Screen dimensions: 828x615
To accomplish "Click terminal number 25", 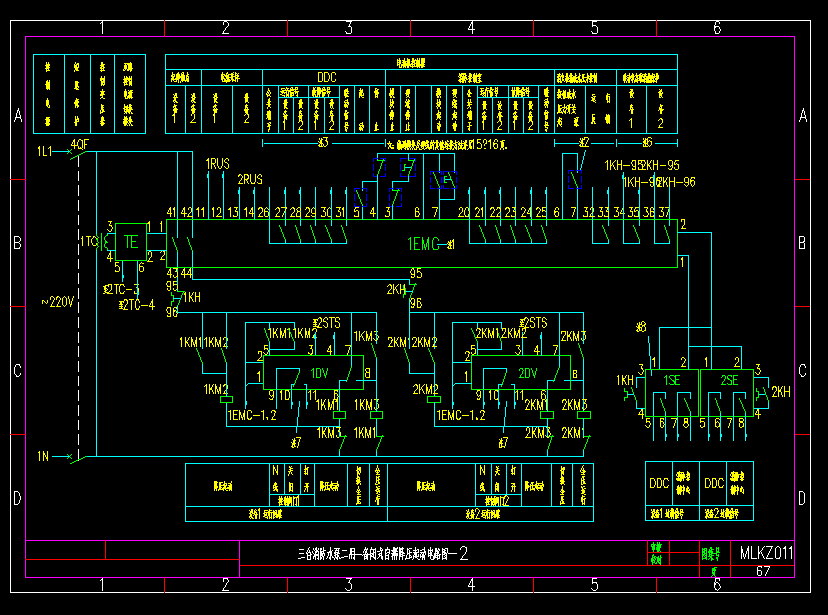I will click(x=541, y=212).
